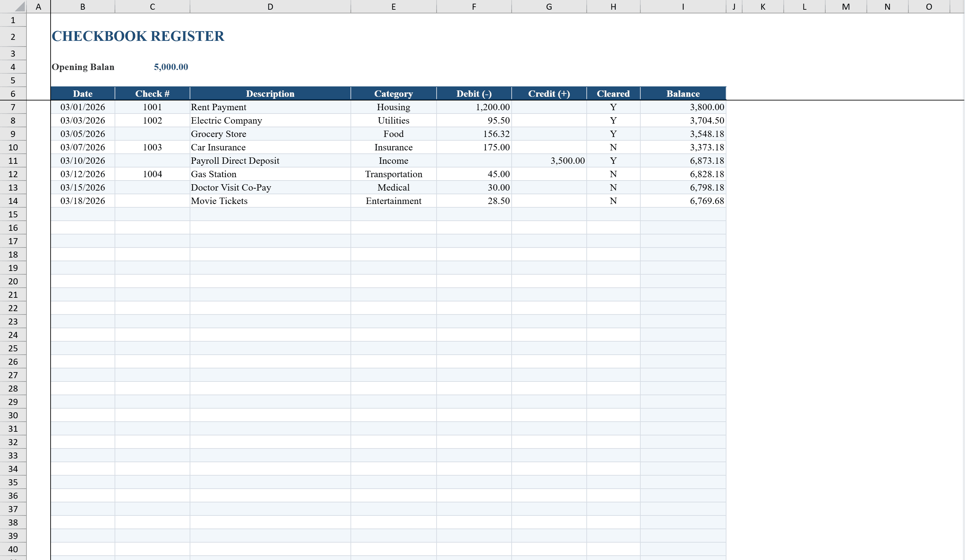Select column header F (Debit column)
Viewport: 965px width, 560px height.
pos(474,6)
